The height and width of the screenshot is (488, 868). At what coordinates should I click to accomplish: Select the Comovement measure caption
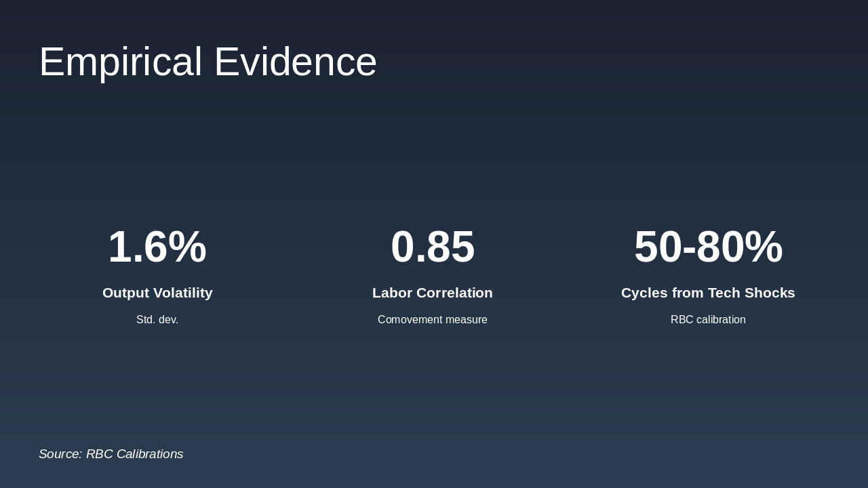pos(433,320)
